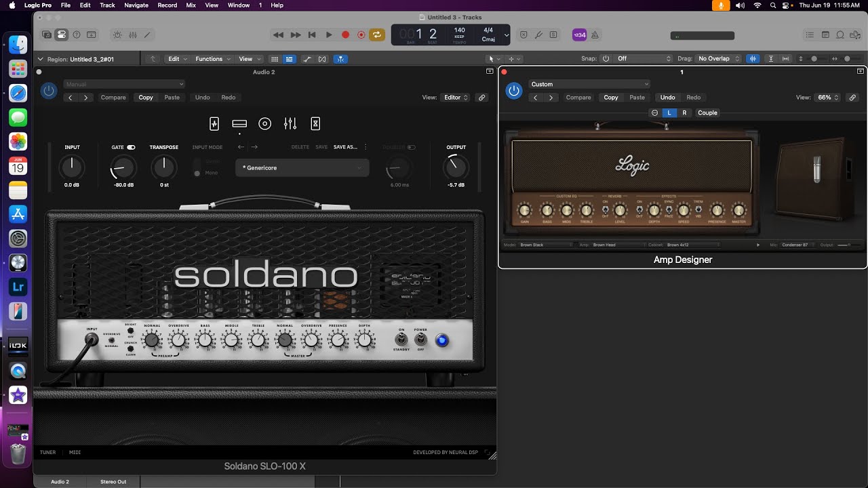The height and width of the screenshot is (488, 868).
Task: Click Compare in the Soldano plugin
Action: (113, 98)
